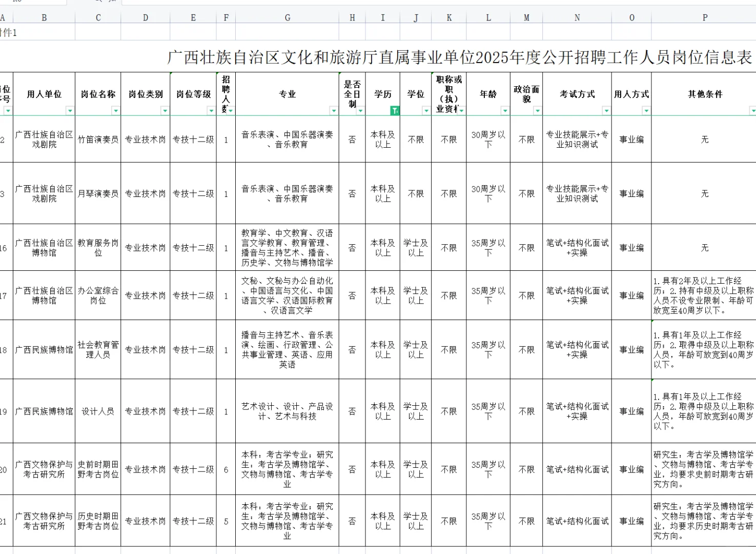Select column C header

(x=98, y=17)
